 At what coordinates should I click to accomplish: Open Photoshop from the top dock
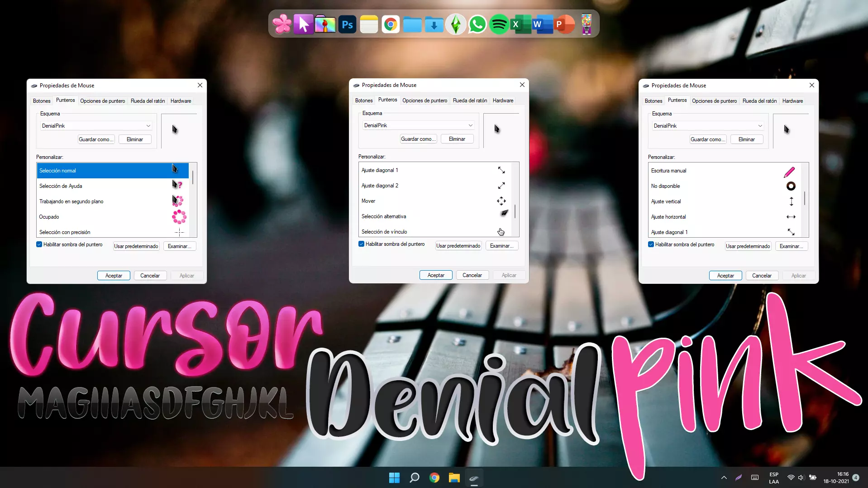[347, 24]
